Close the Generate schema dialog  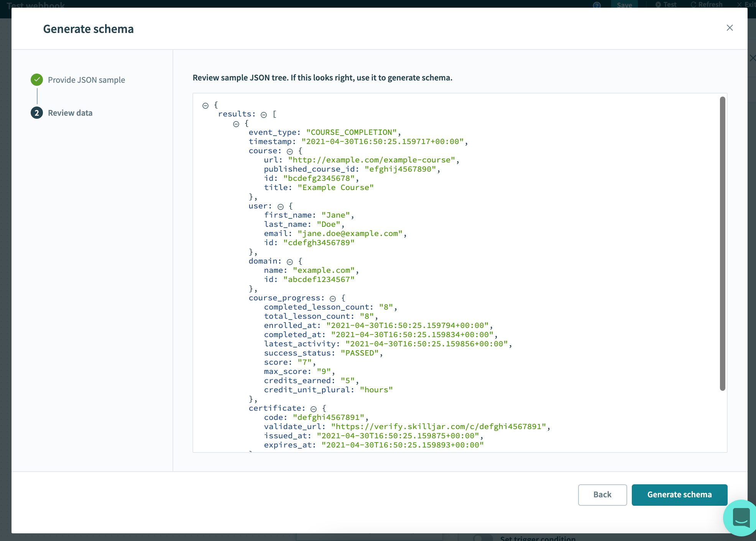pos(730,28)
